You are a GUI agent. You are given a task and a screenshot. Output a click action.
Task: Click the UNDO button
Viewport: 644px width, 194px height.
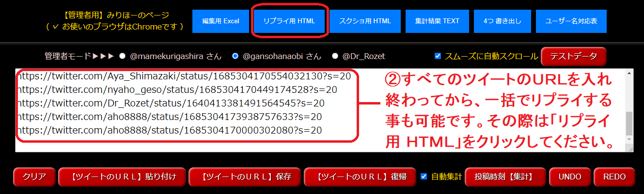point(570,177)
